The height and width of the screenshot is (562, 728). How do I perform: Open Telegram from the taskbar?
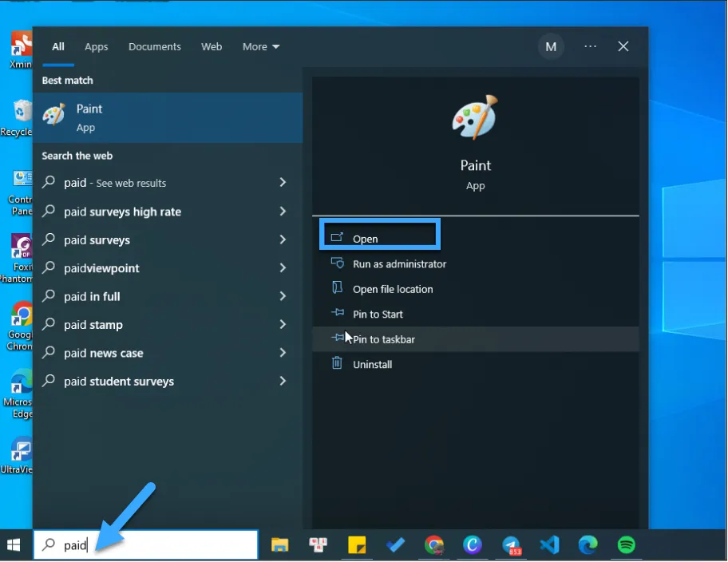(511, 544)
